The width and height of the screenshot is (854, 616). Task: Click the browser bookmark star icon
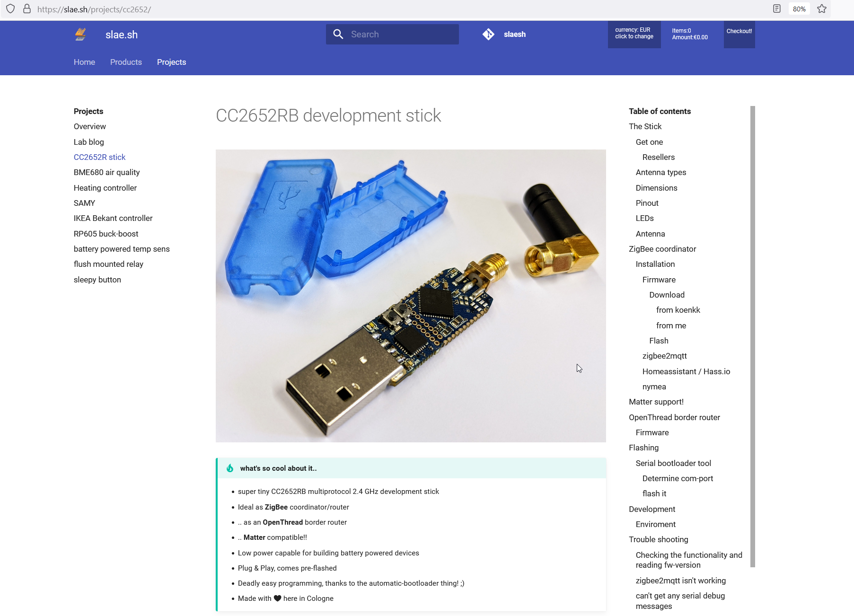click(x=822, y=9)
